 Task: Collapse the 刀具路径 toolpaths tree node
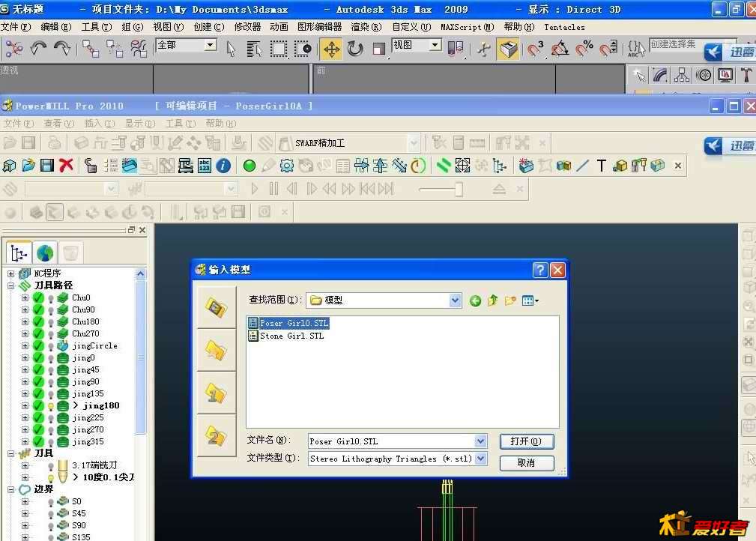(x=10, y=285)
